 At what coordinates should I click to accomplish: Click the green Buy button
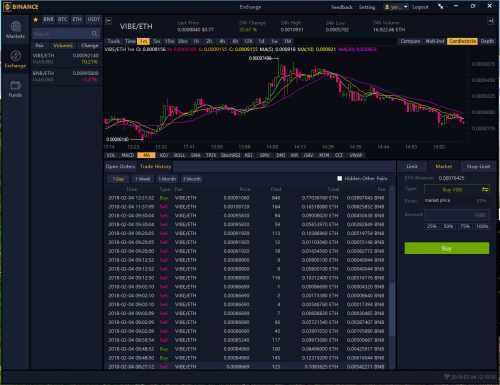pyautogui.click(x=447, y=248)
